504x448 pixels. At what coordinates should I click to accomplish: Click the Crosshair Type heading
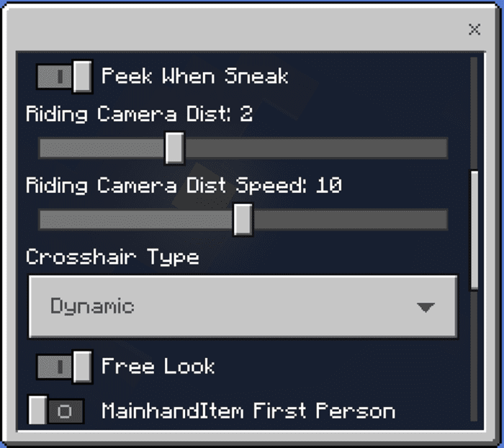[112, 258]
